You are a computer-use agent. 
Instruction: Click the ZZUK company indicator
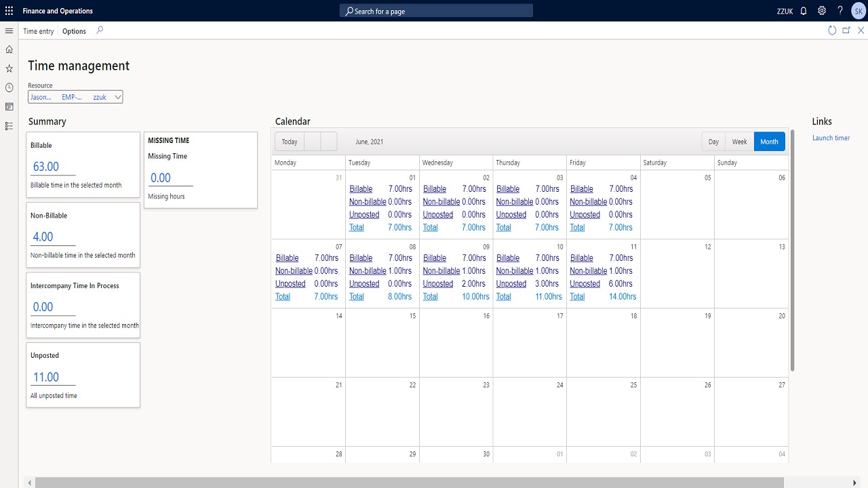[x=785, y=12]
